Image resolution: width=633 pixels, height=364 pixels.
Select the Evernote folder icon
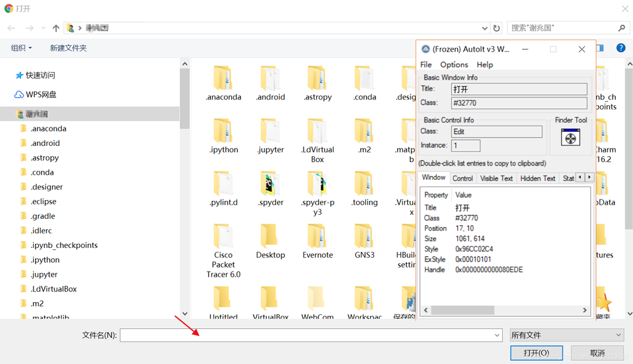click(317, 237)
